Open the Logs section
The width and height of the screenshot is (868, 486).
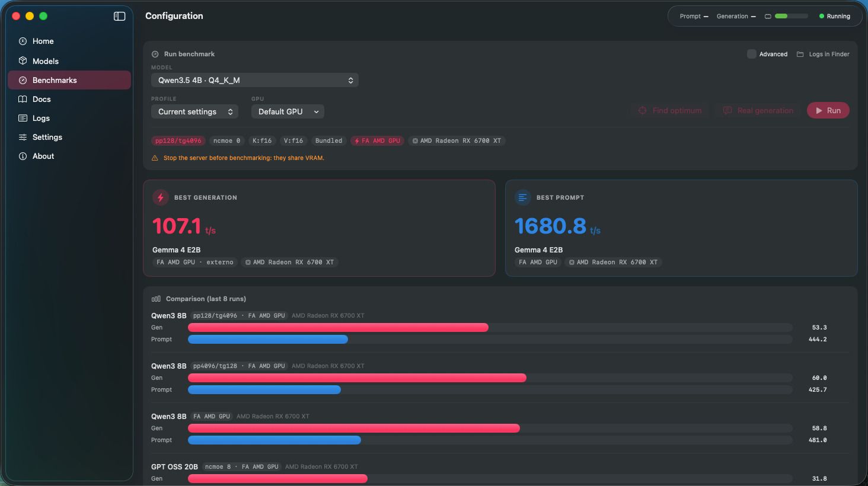69,118
